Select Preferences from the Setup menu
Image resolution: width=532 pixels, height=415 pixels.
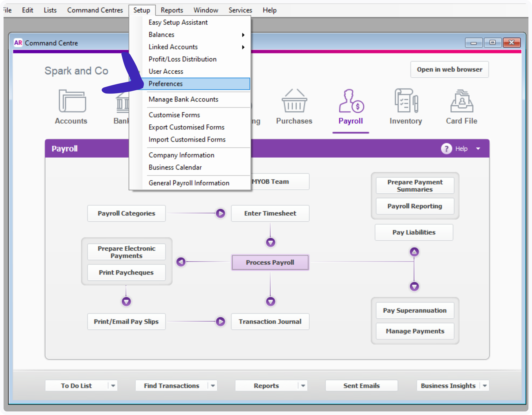[165, 84]
